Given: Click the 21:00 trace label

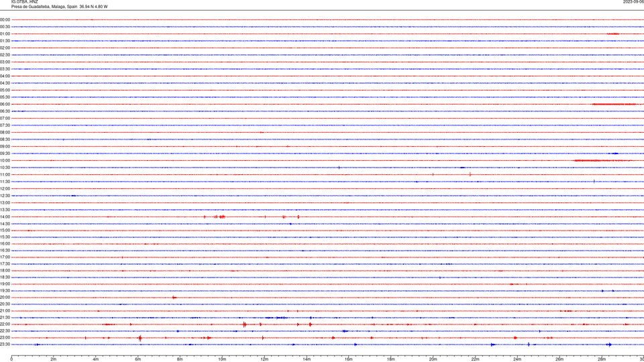Looking at the screenshot, I should (5, 311).
